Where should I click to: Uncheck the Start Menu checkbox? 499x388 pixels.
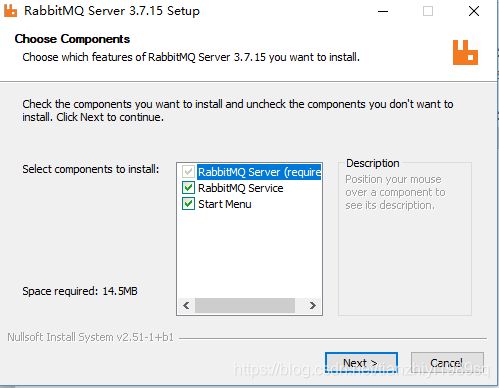pos(188,203)
